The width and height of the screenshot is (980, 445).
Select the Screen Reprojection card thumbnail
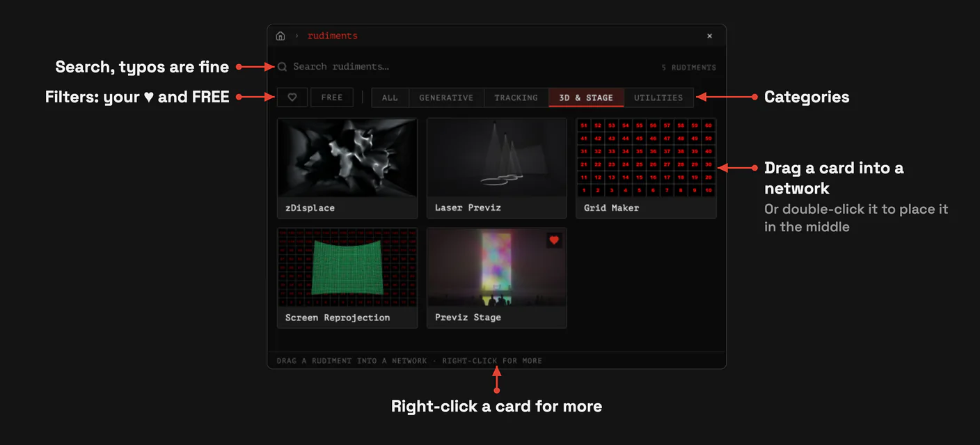[x=347, y=267]
